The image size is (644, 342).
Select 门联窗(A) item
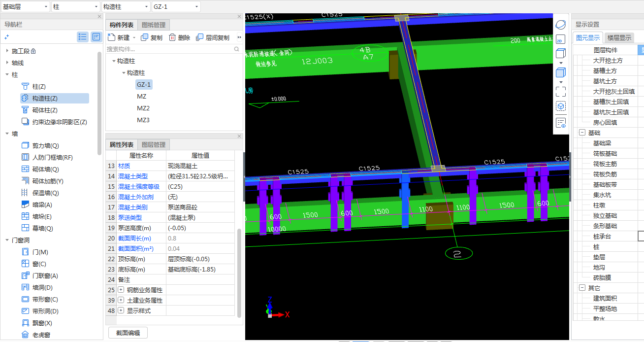point(39,275)
